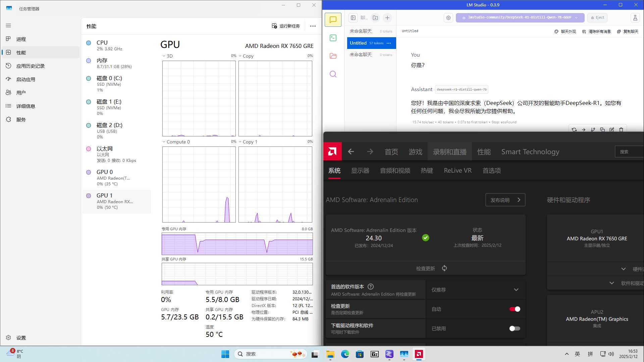Viewport: 644px width, 362px height.
Task: Click 运行新任务 button
Action: pos(286,26)
